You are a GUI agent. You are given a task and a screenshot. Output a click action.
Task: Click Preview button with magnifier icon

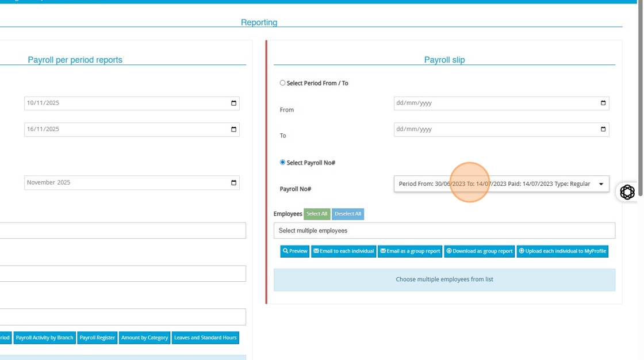(295, 251)
